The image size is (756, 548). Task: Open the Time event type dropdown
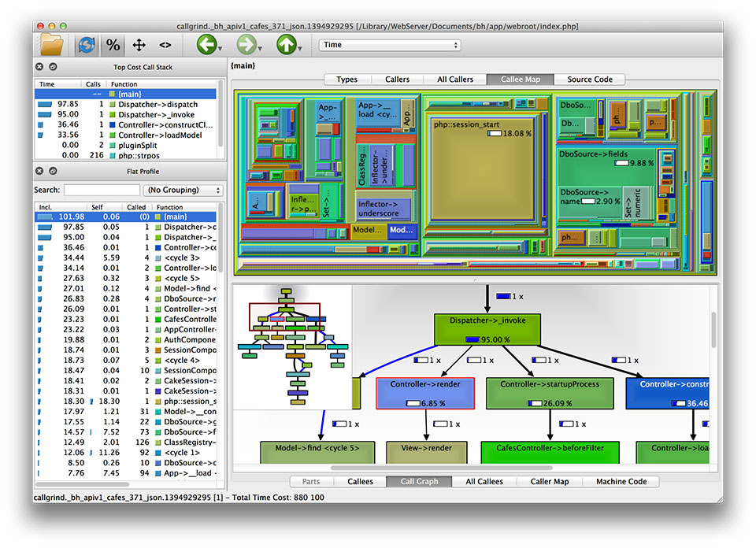[x=390, y=45]
